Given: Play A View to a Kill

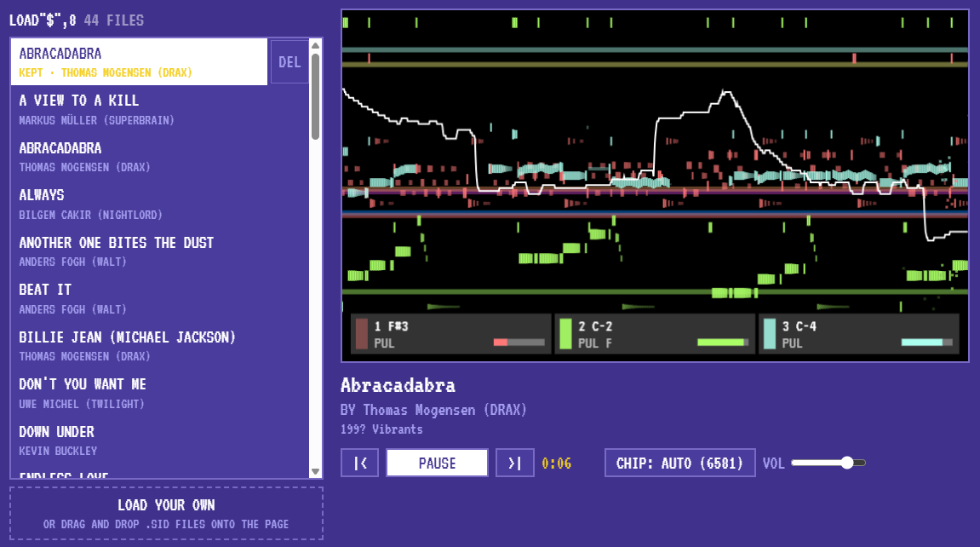Looking at the screenshot, I should click(159, 109).
